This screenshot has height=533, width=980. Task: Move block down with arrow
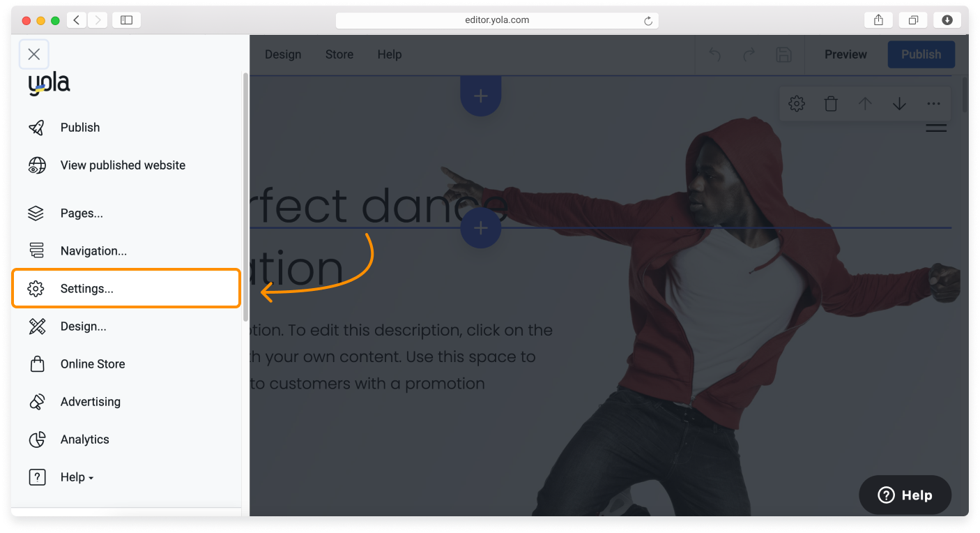899,104
